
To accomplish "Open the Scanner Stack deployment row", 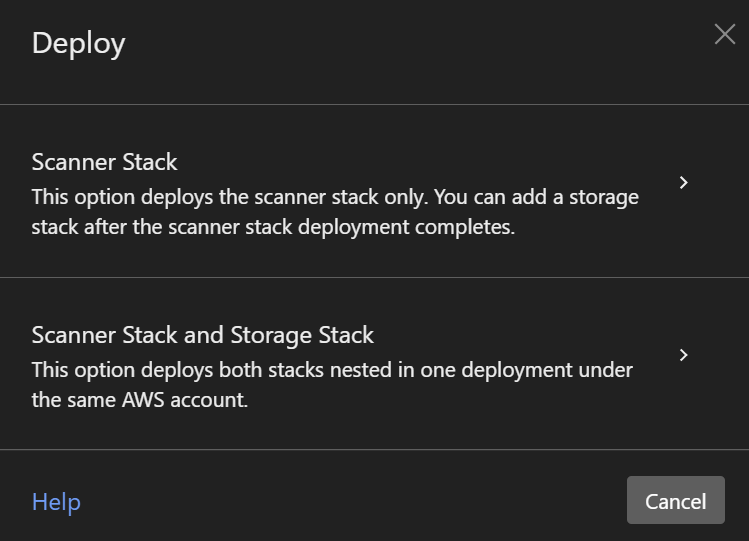I will (x=374, y=191).
